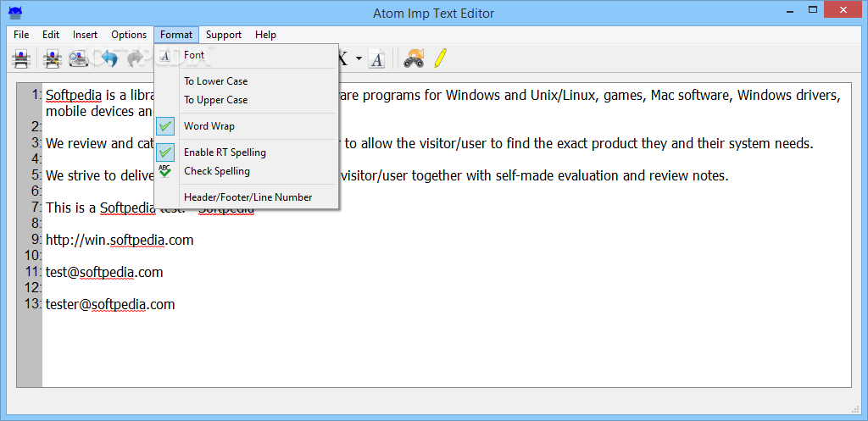The height and width of the screenshot is (421, 868).
Task: Click Font icon in Format menu
Action: [x=165, y=55]
